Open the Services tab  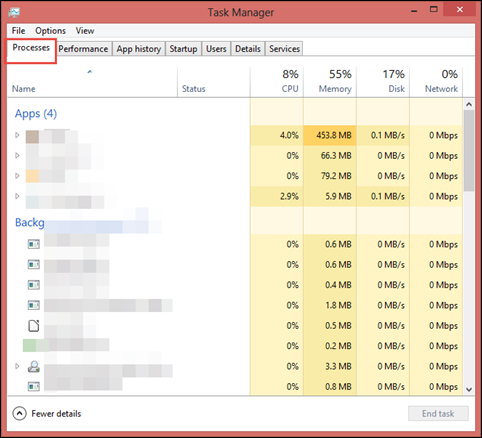point(284,49)
